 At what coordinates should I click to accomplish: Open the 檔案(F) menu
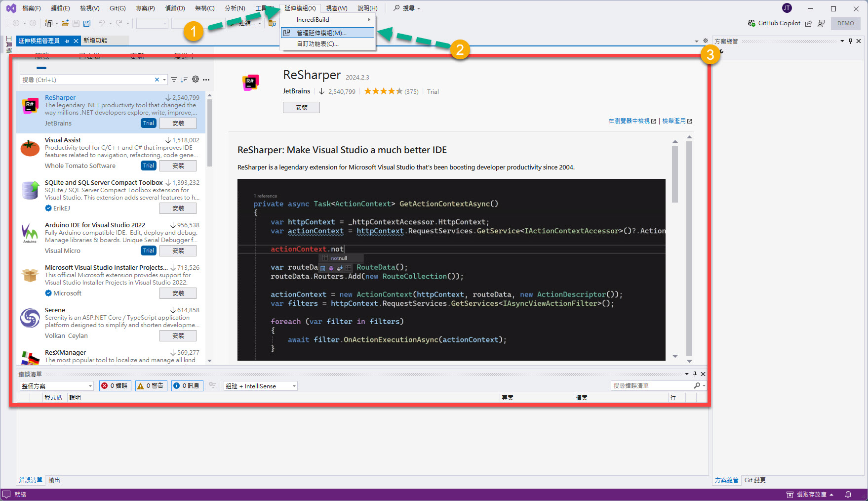(x=32, y=8)
